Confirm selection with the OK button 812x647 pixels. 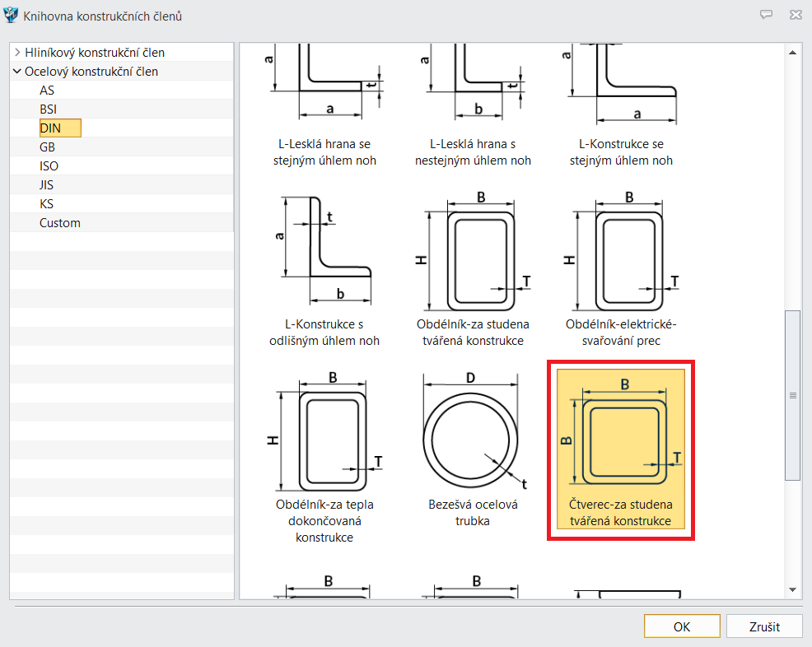(682, 626)
